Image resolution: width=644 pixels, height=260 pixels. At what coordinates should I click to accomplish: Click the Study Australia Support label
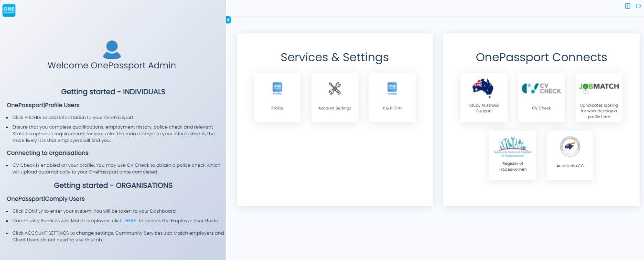pos(483,108)
